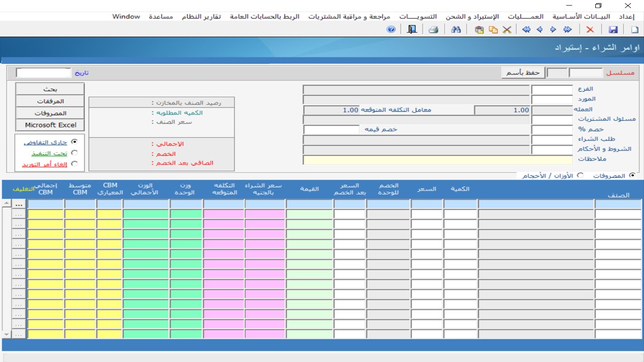Click the printer icon in toolbar

coord(433,30)
